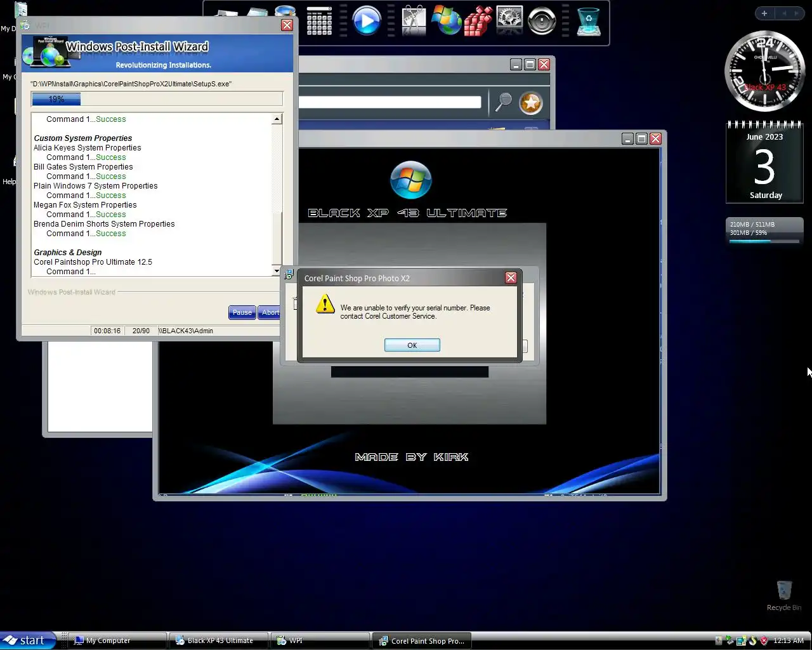This screenshot has width=812, height=650.
Task: Click the analog clock gadget
Action: (x=764, y=71)
